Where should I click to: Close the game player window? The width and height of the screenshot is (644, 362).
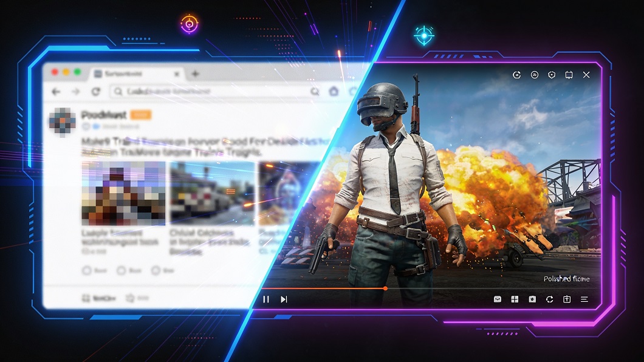[586, 75]
